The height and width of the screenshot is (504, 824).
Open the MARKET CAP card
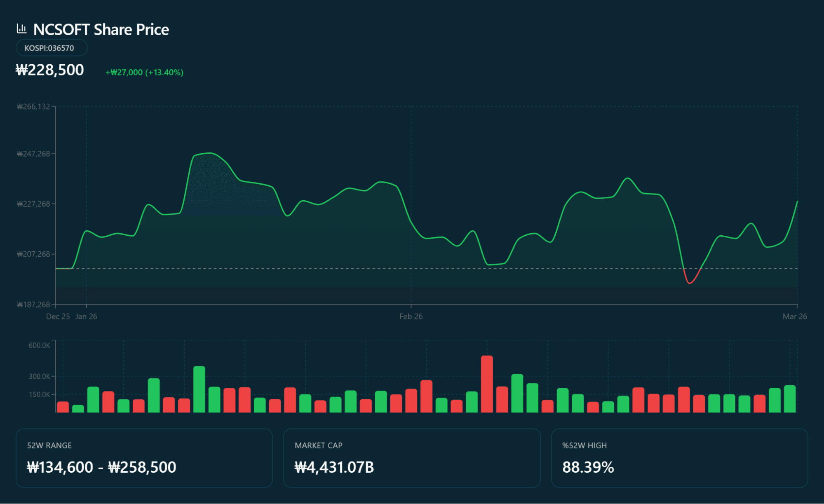point(411,458)
